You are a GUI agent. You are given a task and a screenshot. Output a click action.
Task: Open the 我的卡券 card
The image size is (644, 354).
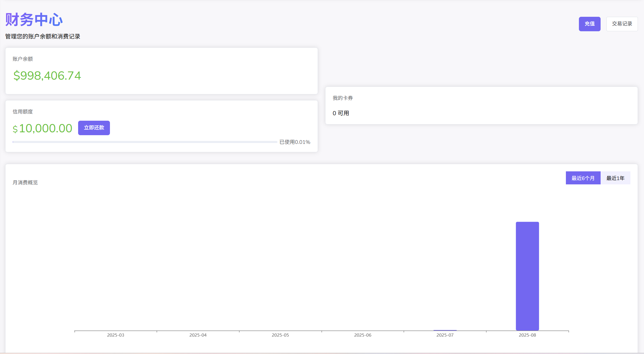[343, 98]
